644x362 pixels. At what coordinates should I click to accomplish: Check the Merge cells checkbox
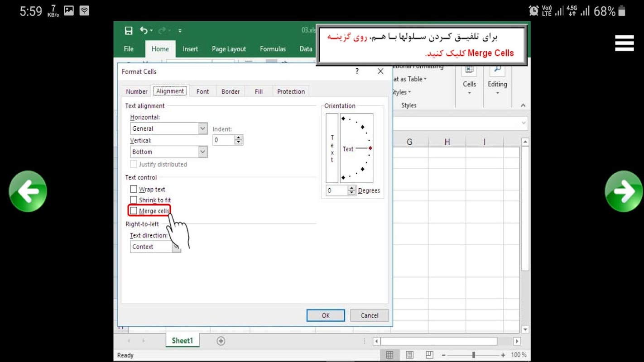tap(134, 210)
